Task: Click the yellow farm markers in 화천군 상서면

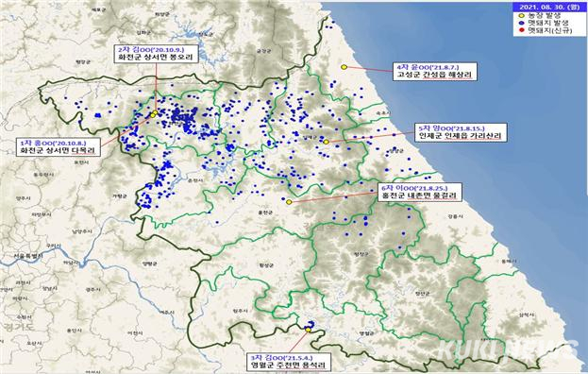Action: (x=154, y=113)
